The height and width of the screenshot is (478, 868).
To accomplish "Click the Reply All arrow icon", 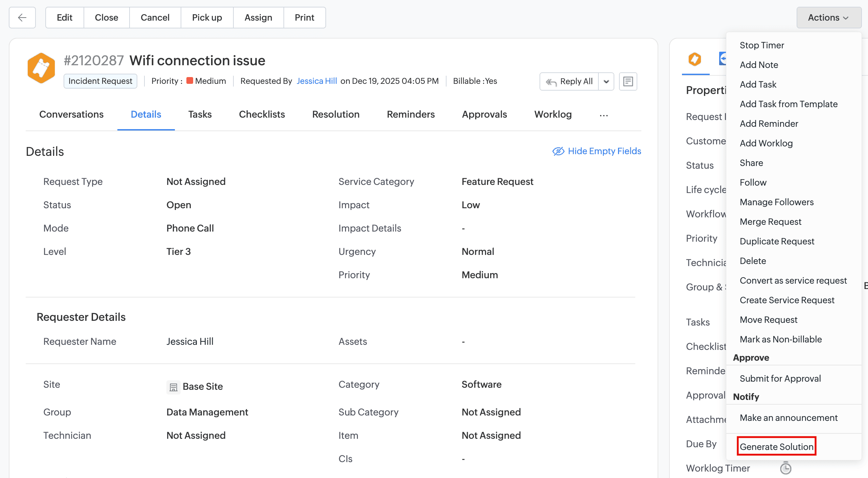I will 551,82.
